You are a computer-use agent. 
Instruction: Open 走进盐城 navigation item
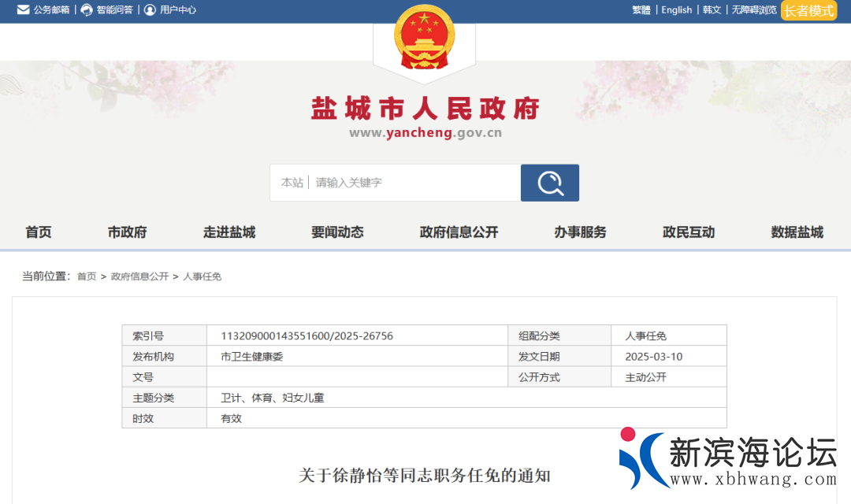coord(229,232)
